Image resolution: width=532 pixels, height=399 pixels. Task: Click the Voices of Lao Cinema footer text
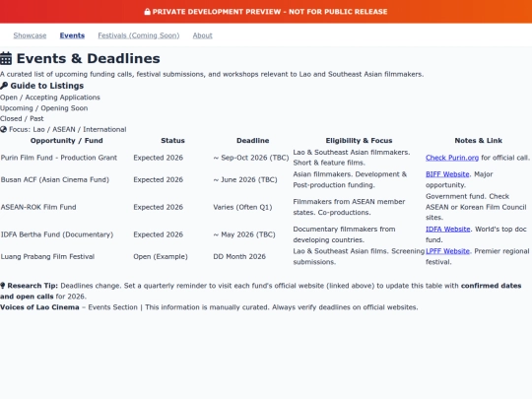209,307
